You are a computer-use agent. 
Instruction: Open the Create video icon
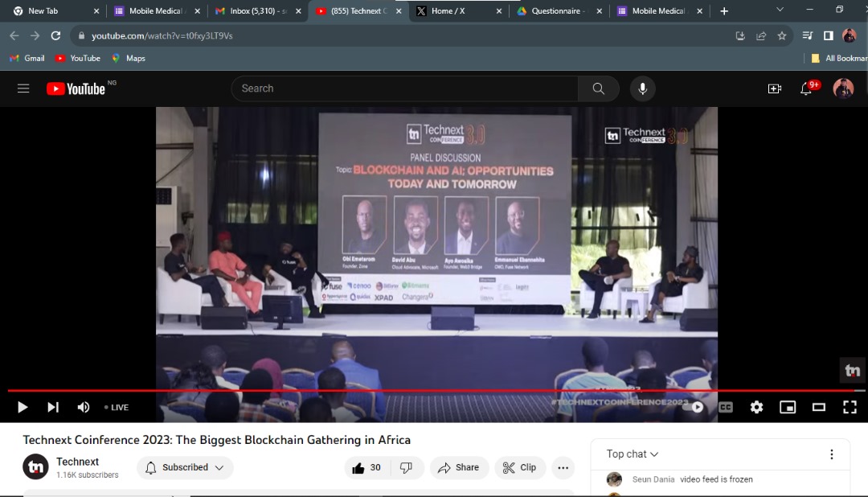point(775,88)
